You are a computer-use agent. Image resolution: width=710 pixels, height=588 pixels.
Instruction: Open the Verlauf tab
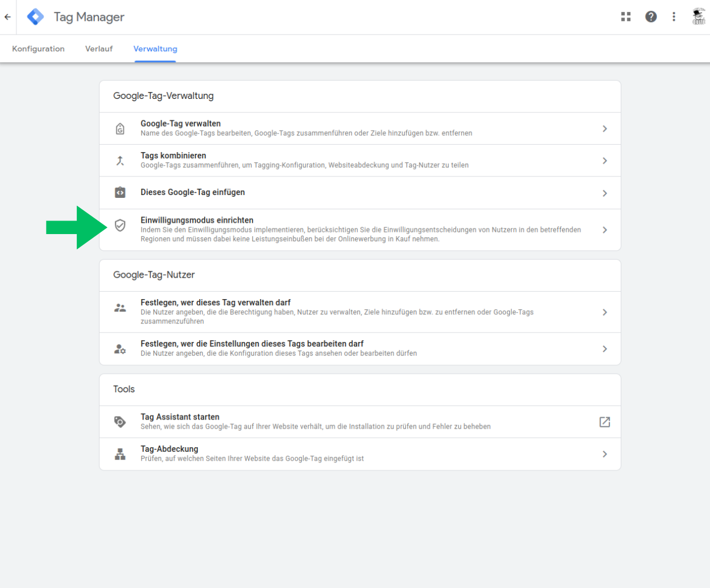click(x=99, y=49)
